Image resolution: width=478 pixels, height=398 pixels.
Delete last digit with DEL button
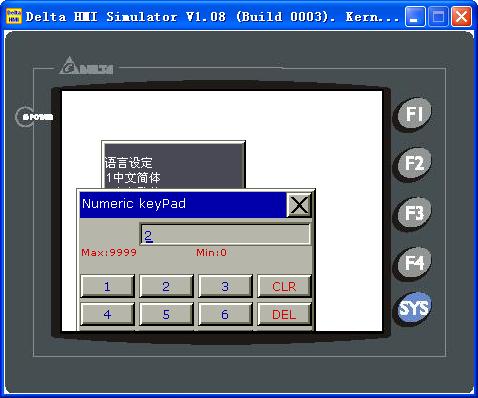point(284,314)
